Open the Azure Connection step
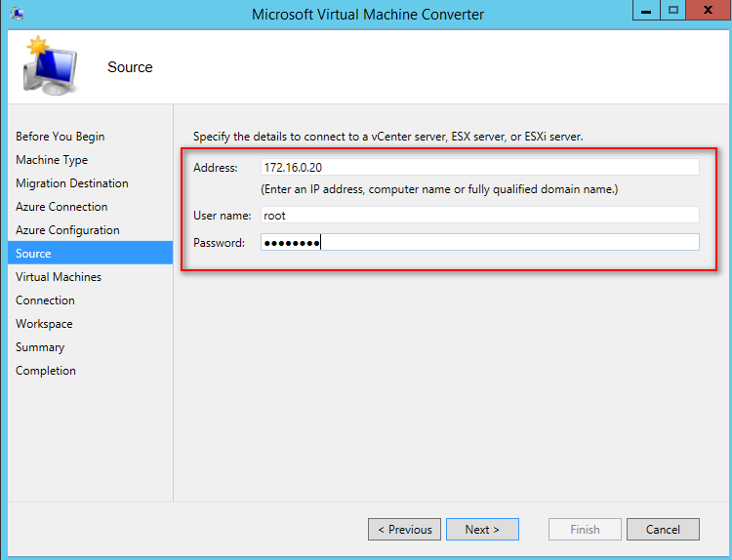Screen dimensions: 732x560 (x=61, y=207)
